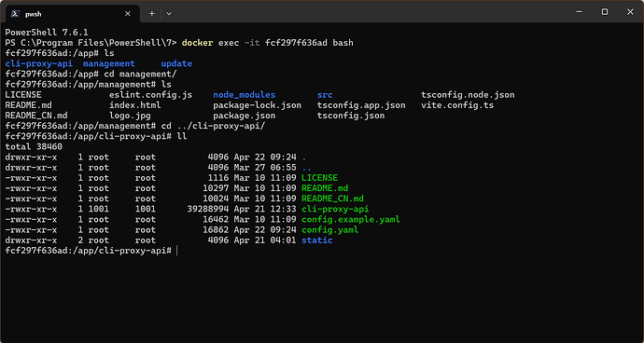
Task: Click the cli-proxy-api directory in ls output
Action: pos(39,63)
